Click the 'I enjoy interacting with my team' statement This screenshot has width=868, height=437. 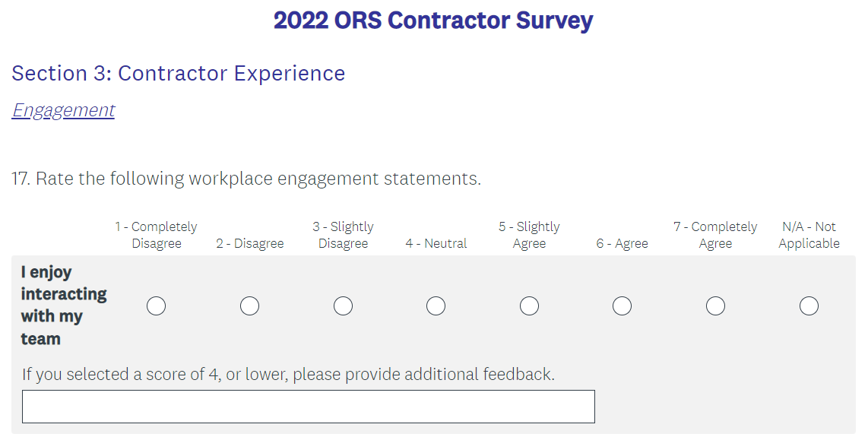click(x=63, y=306)
